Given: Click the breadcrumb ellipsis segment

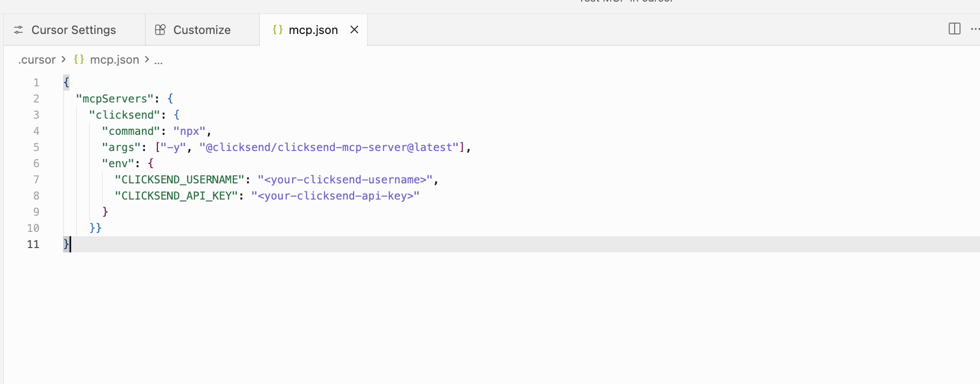Looking at the screenshot, I should [158, 60].
